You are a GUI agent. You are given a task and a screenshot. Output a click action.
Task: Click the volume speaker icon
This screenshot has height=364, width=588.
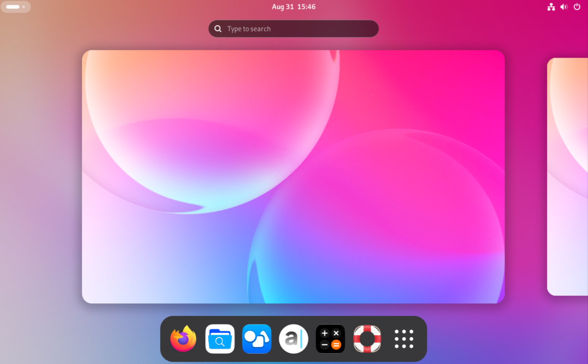(x=564, y=7)
